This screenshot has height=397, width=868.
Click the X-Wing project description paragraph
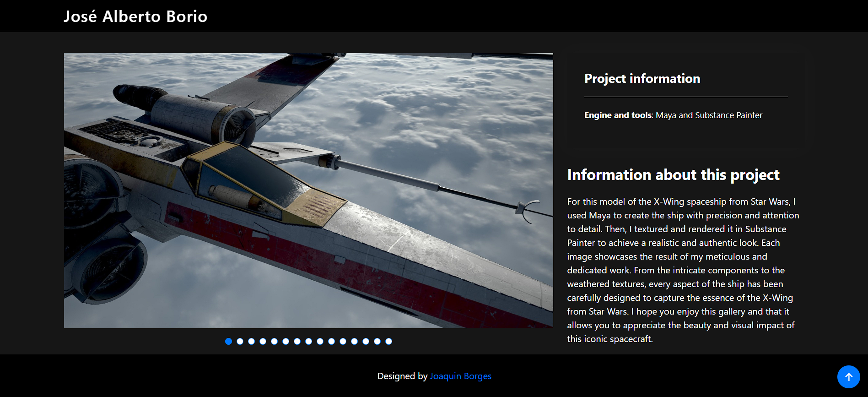(x=683, y=270)
